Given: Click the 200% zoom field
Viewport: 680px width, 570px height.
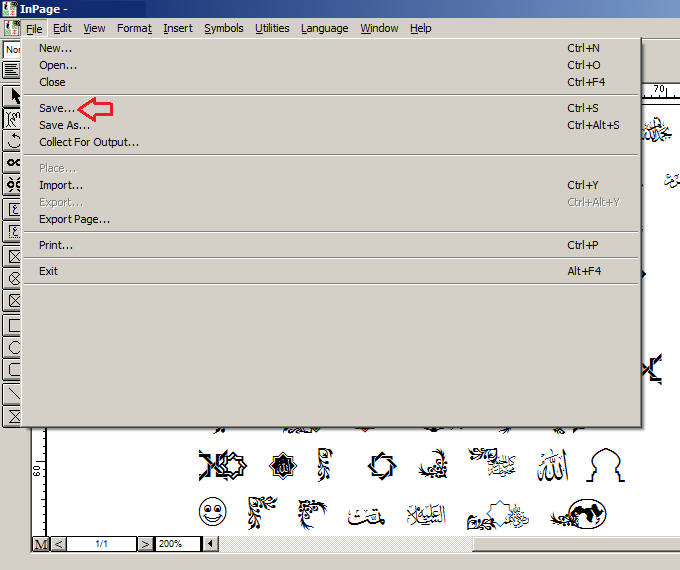Looking at the screenshot, I should coord(178,543).
